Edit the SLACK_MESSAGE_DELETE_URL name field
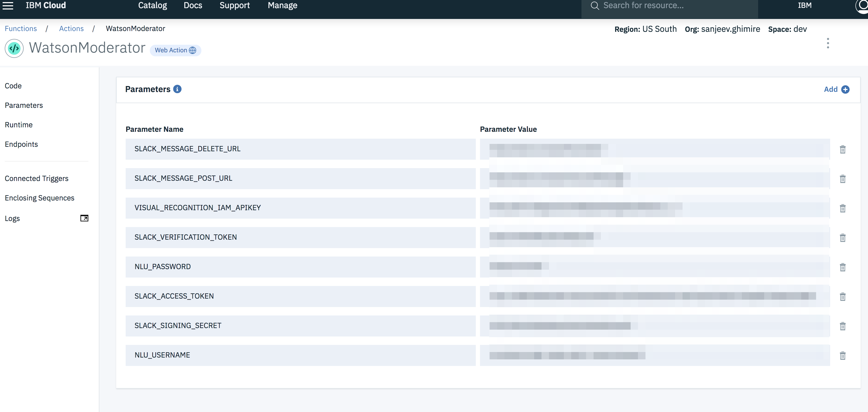868x412 pixels. 300,149
